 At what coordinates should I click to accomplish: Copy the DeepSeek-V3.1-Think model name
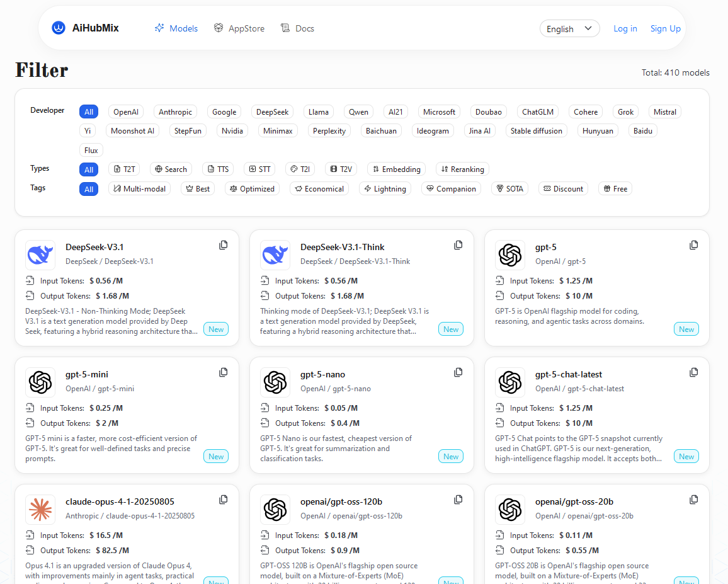[458, 245]
